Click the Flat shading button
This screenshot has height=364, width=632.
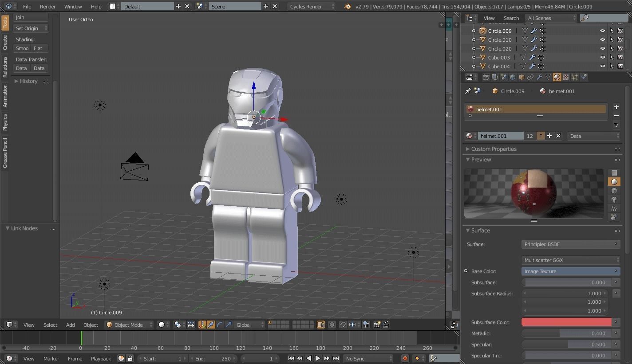click(39, 48)
